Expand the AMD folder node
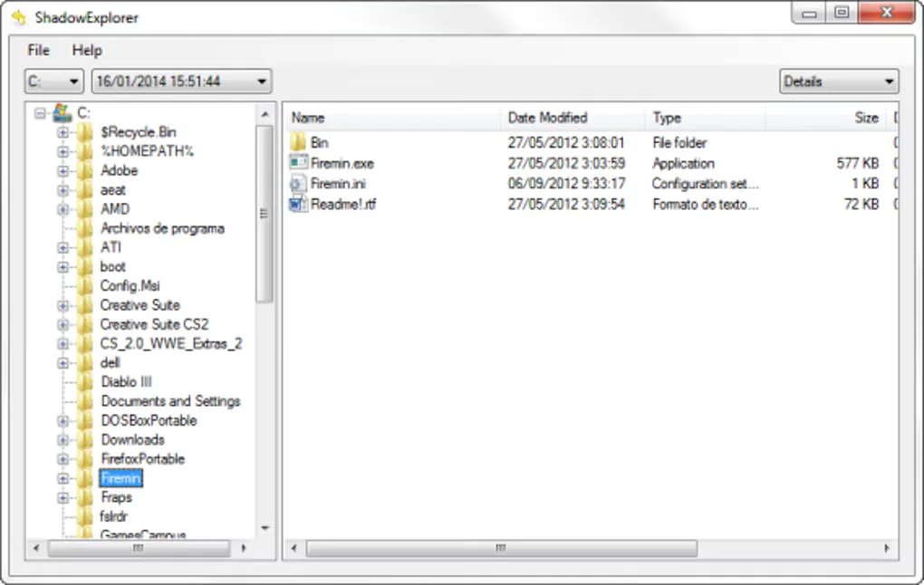Viewport: 924px width, 585px height. pyautogui.click(x=63, y=209)
